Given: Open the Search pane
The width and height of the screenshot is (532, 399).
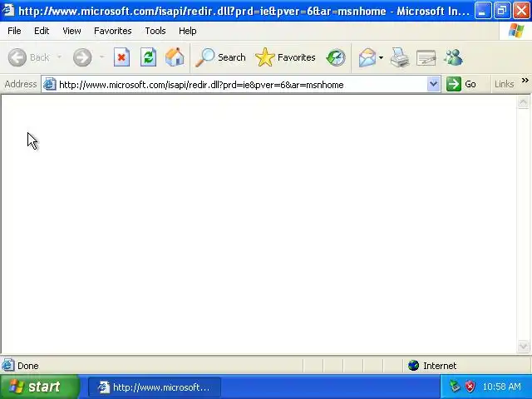Looking at the screenshot, I should coord(220,57).
